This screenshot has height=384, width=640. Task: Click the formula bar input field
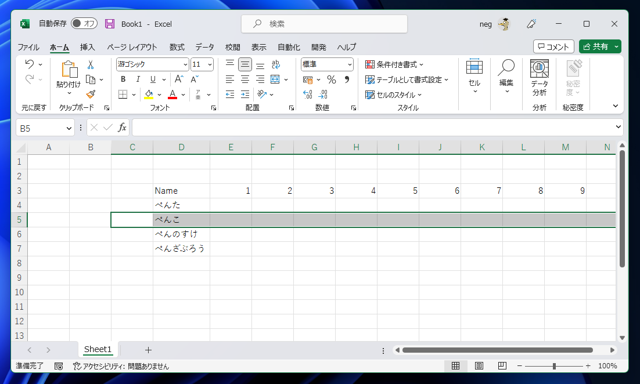click(x=372, y=127)
